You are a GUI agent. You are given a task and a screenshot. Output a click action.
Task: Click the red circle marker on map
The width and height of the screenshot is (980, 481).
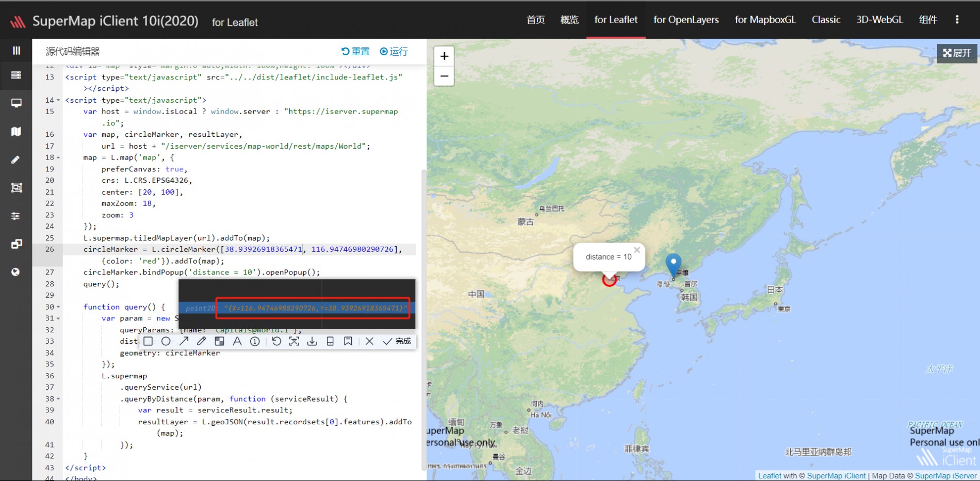(x=609, y=280)
